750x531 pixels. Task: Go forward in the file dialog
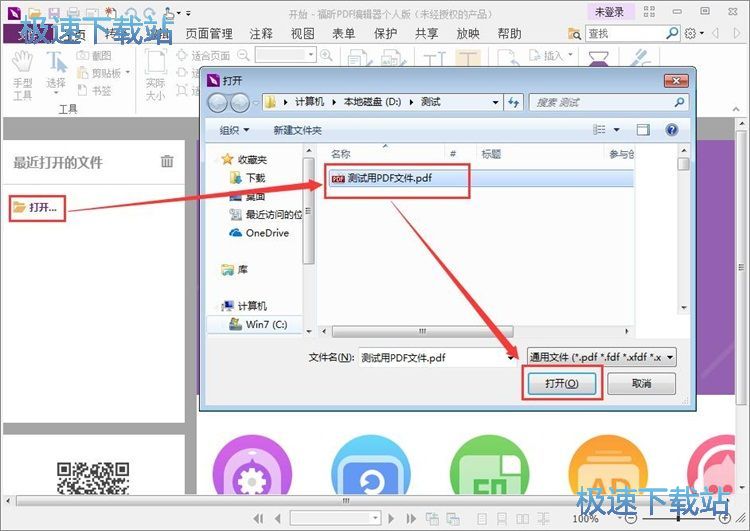pos(240,102)
